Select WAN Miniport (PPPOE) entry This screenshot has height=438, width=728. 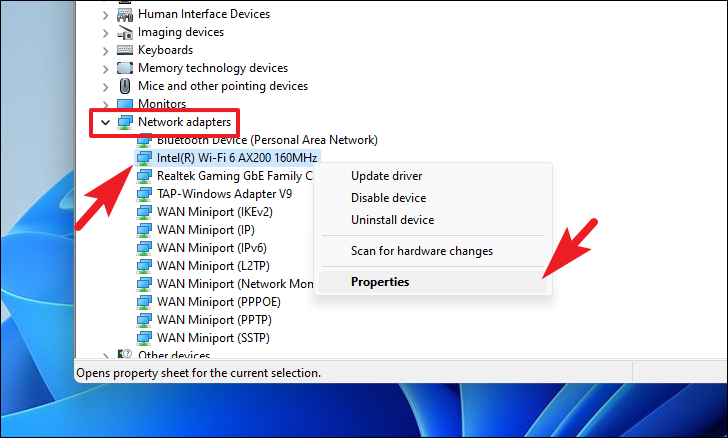[x=219, y=302]
